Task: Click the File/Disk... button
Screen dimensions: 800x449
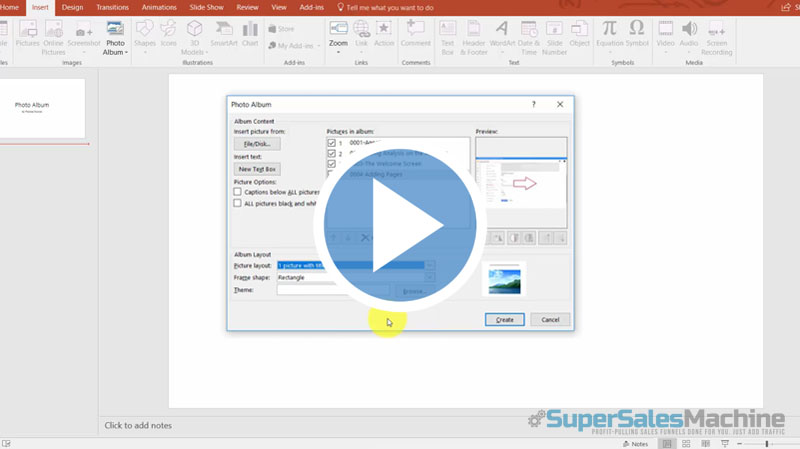Action: click(x=257, y=144)
